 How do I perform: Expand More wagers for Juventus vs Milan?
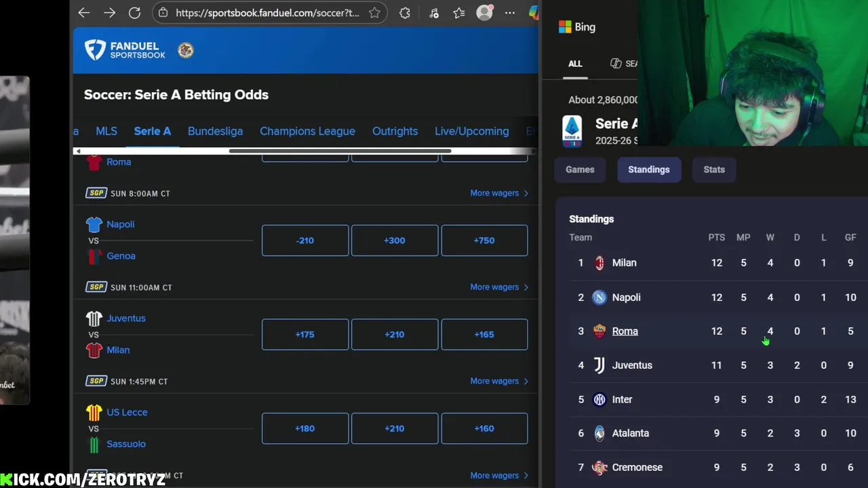pyautogui.click(x=499, y=381)
